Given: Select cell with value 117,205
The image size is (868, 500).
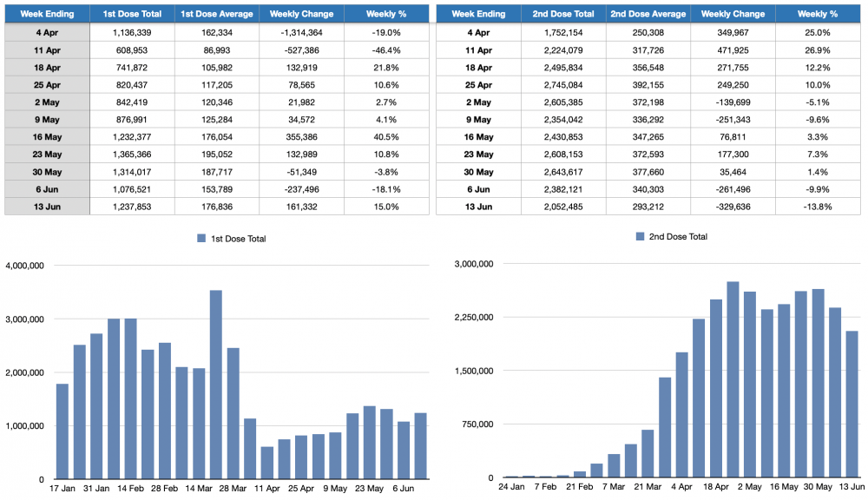Looking at the screenshot, I should point(216,85).
